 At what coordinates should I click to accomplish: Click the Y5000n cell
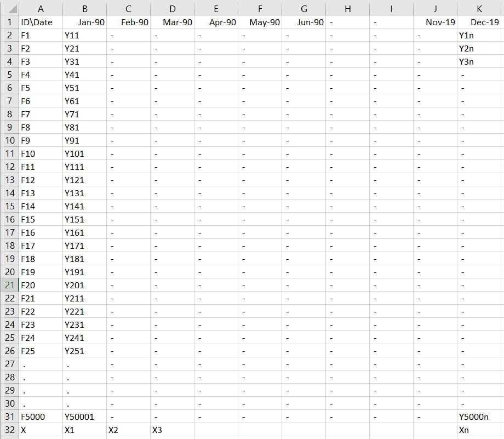[x=479, y=417]
